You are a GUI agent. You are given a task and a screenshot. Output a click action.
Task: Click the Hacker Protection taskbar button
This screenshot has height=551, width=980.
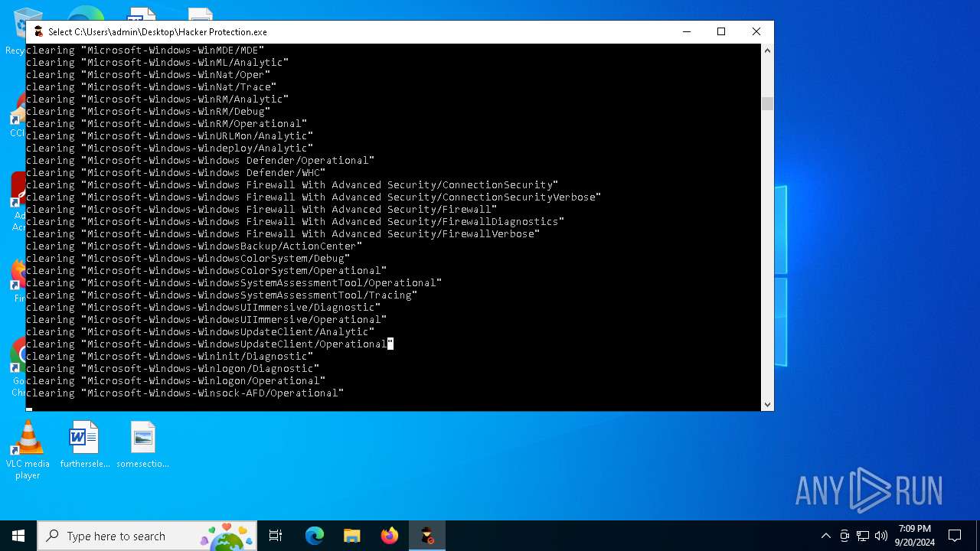[x=427, y=536]
